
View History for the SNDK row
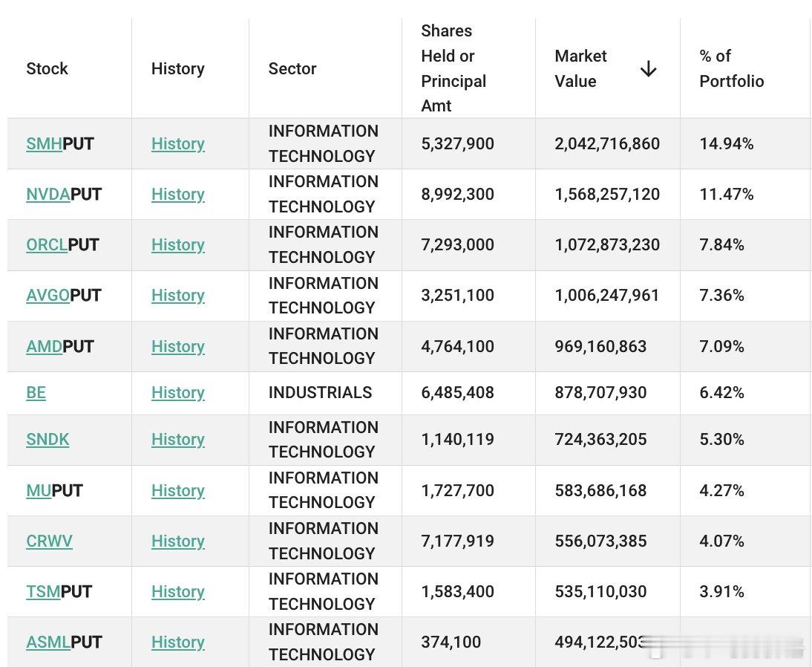coord(177,440)
